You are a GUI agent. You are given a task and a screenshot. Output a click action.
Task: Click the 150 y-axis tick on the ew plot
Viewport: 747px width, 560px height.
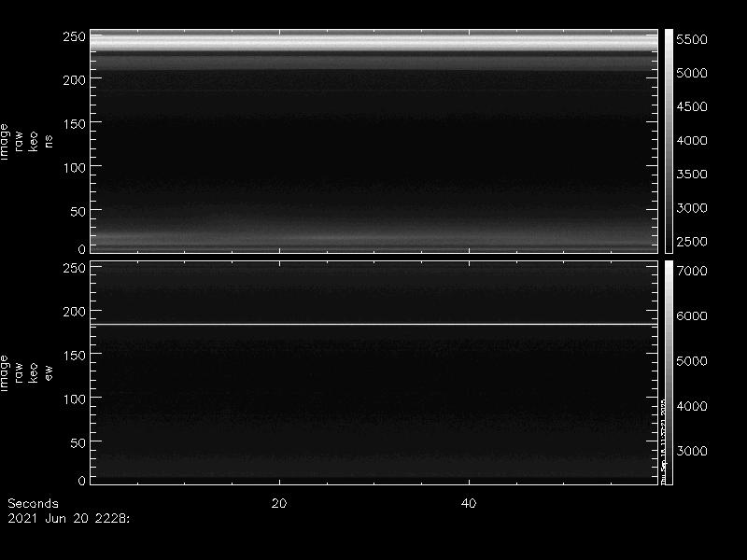click(74, 355)
